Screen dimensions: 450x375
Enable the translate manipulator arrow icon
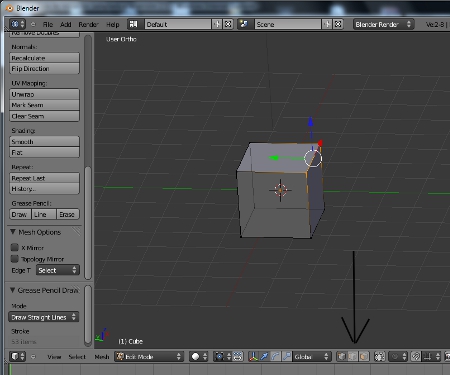264,357
